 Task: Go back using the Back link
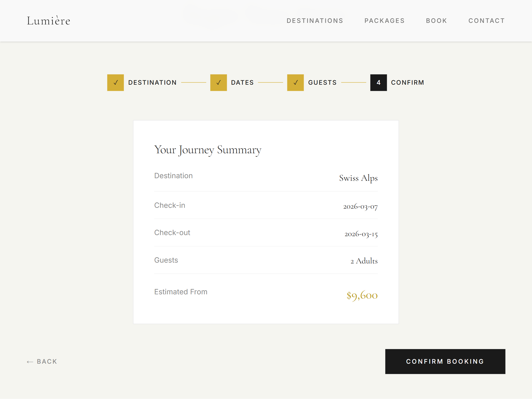(47, 362)
